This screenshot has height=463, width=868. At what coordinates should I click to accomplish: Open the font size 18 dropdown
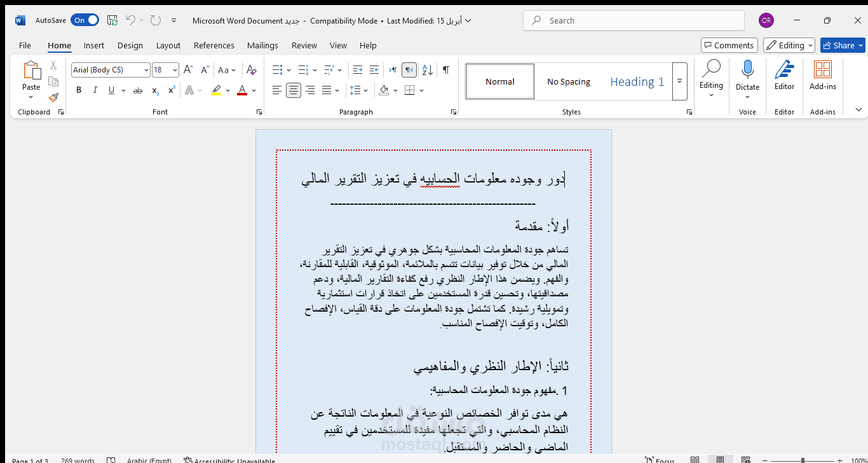[x=175, y=70]
